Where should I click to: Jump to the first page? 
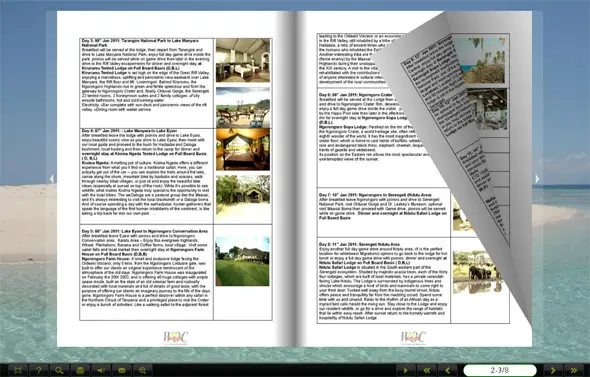point(427,370)
